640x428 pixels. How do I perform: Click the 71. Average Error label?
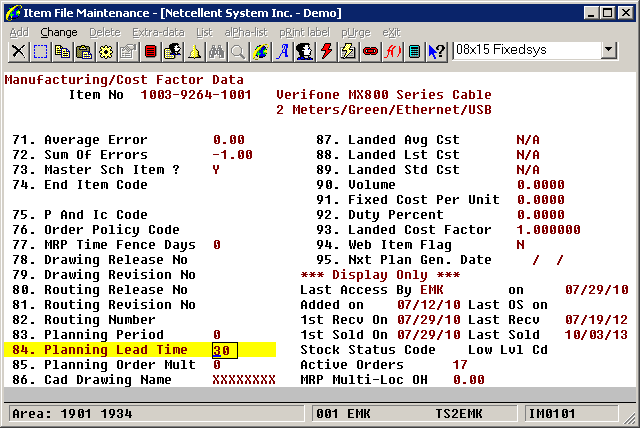coord(80,140)
